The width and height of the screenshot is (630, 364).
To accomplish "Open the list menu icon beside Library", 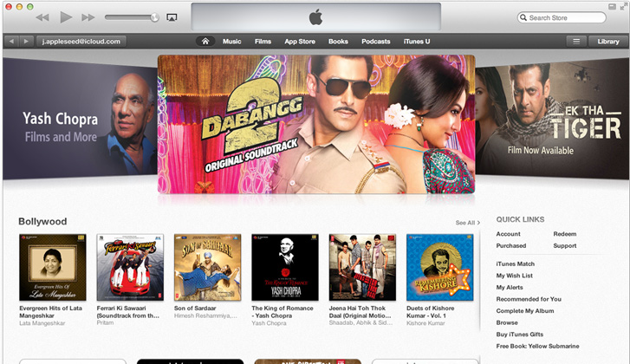I will click(575, 42).
